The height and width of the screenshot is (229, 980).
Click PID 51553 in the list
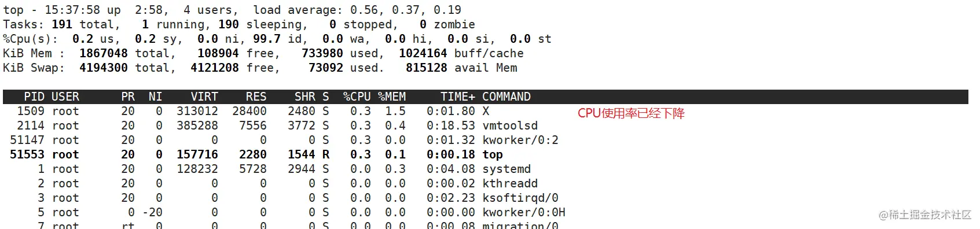click(27, 154)
